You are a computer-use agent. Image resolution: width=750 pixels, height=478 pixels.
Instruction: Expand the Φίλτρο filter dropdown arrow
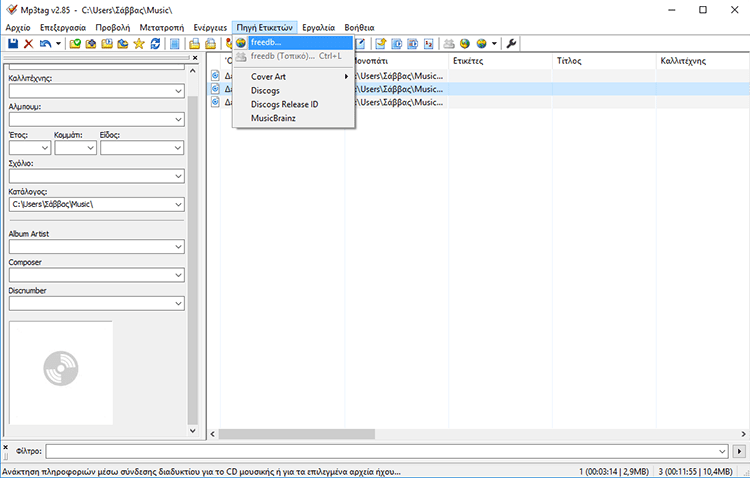pyautogui.click(x=722, y=451)
